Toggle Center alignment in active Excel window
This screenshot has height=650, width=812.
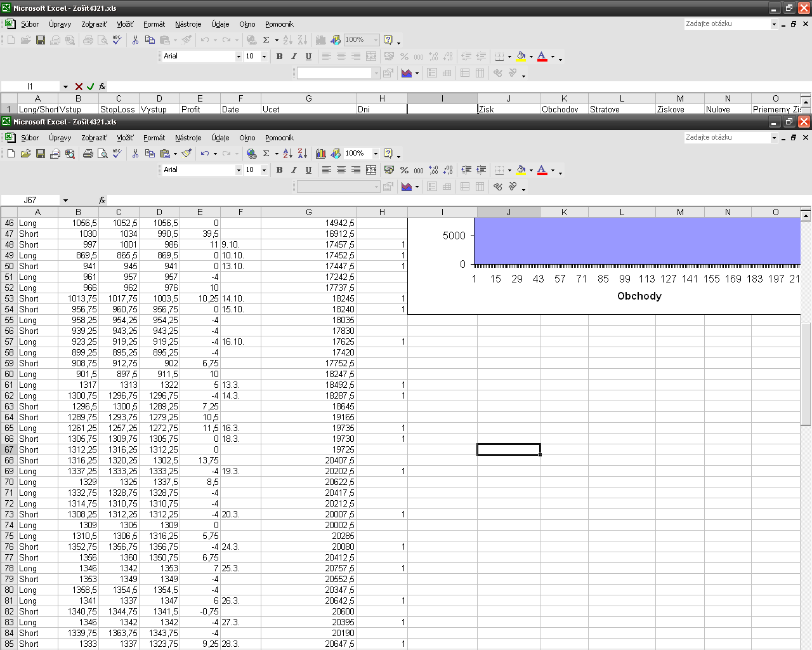click(341, 170)
